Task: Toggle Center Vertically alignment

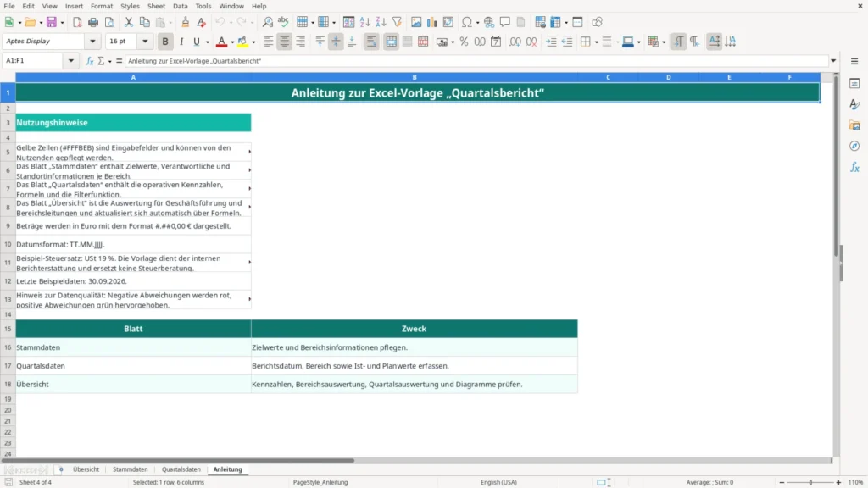Action: click(336, 42)
